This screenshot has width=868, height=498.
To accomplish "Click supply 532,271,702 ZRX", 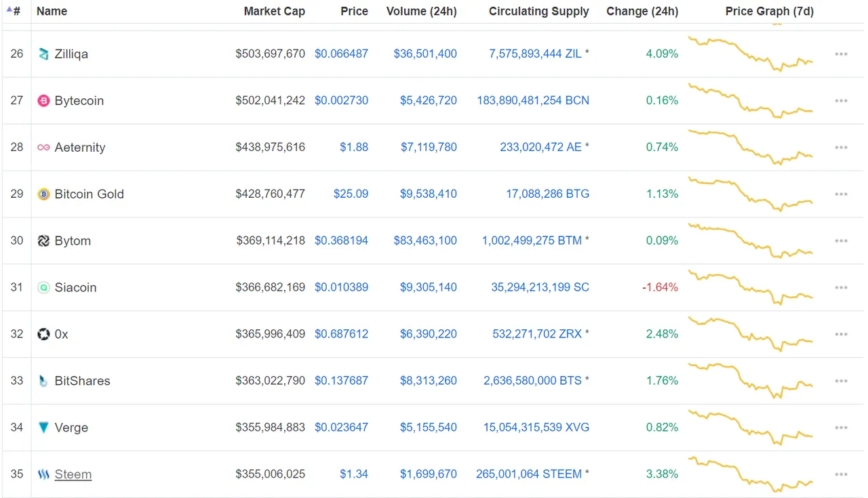I will (x=537, y=334).
